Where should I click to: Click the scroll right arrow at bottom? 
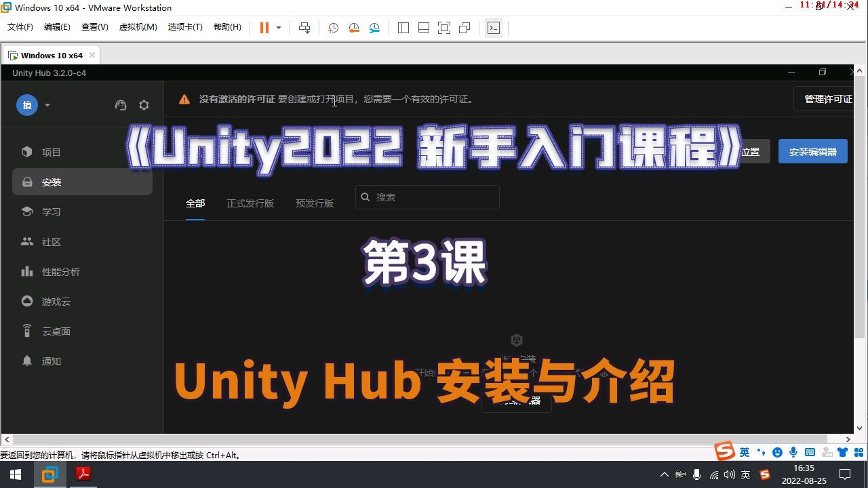pos(848,439)
